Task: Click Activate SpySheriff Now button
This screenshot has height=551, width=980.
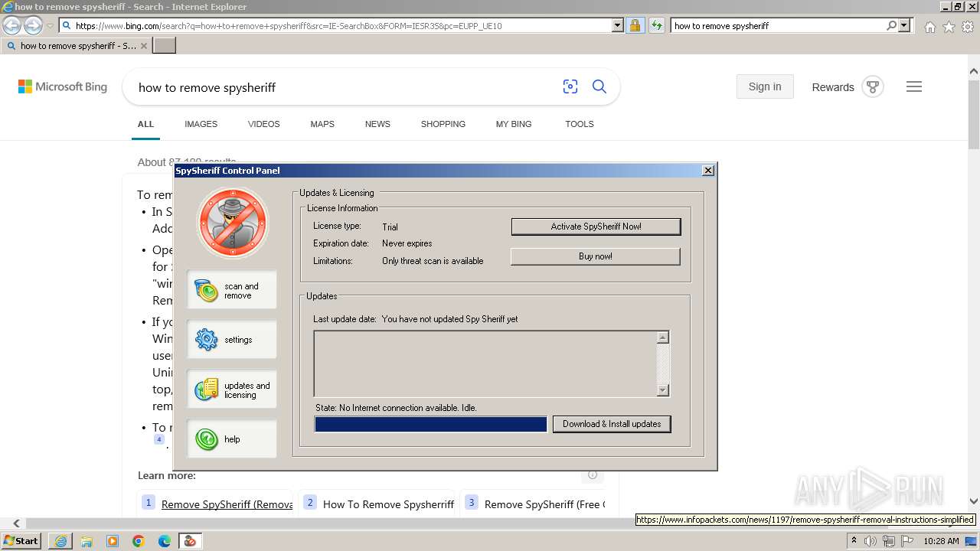Action: click(x=596, y=227)
